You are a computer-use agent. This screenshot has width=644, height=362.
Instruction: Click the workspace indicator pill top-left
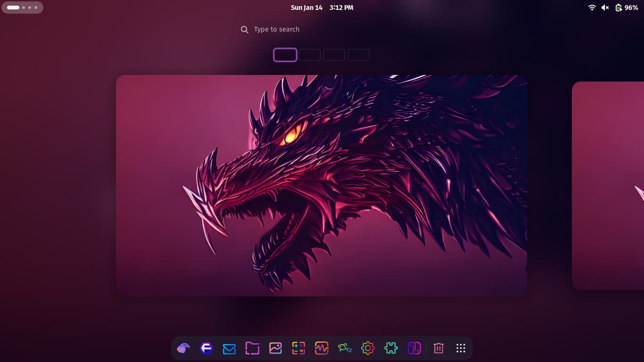[x=22, y=8]
